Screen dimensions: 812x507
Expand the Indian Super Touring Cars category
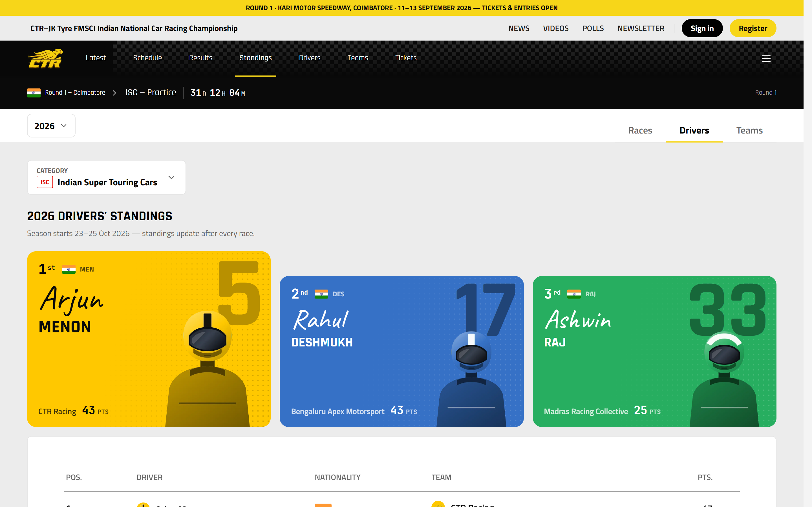click(x=106, y=177)
